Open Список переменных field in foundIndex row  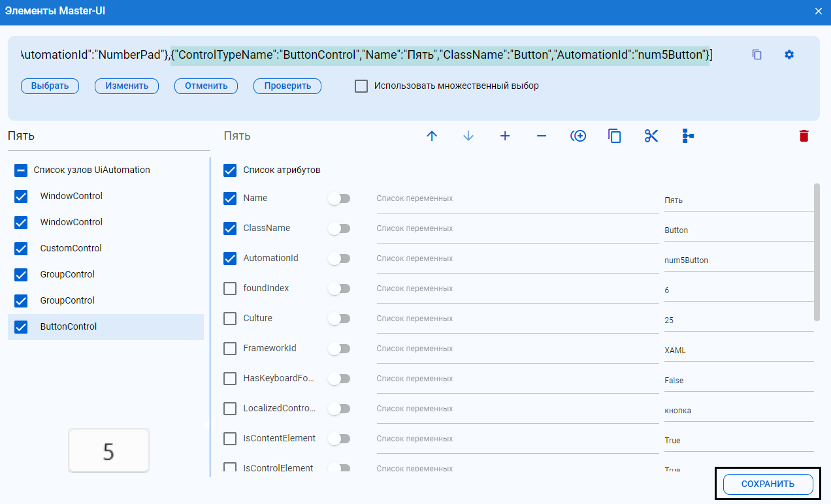(517, 289)
